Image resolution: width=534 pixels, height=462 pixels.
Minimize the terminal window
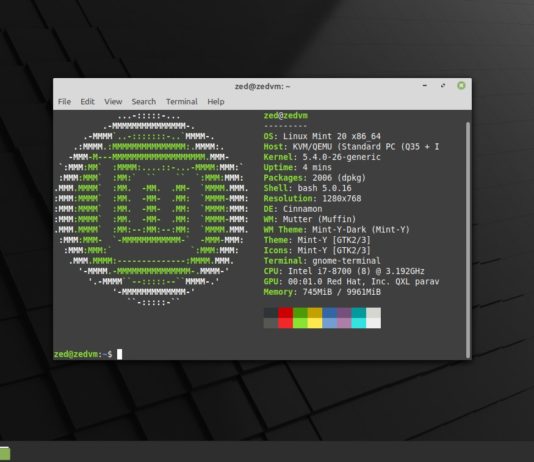pos(425,85)
